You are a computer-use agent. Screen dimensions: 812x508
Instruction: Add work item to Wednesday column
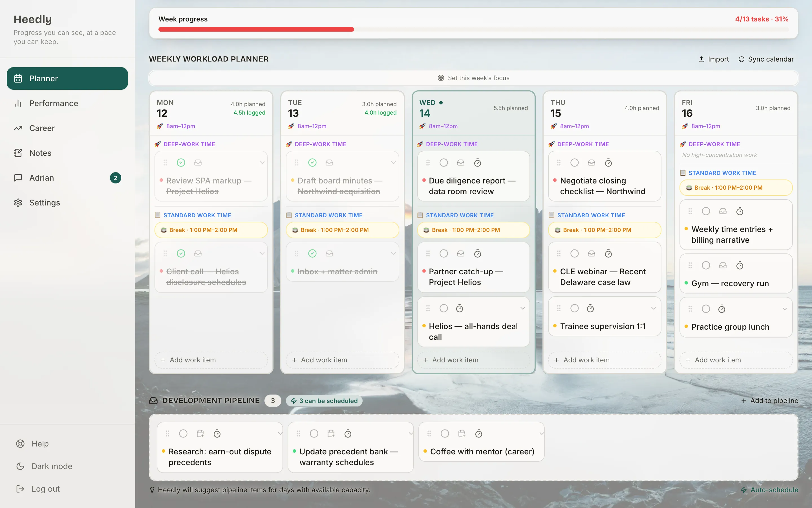[x=473, y=360]
